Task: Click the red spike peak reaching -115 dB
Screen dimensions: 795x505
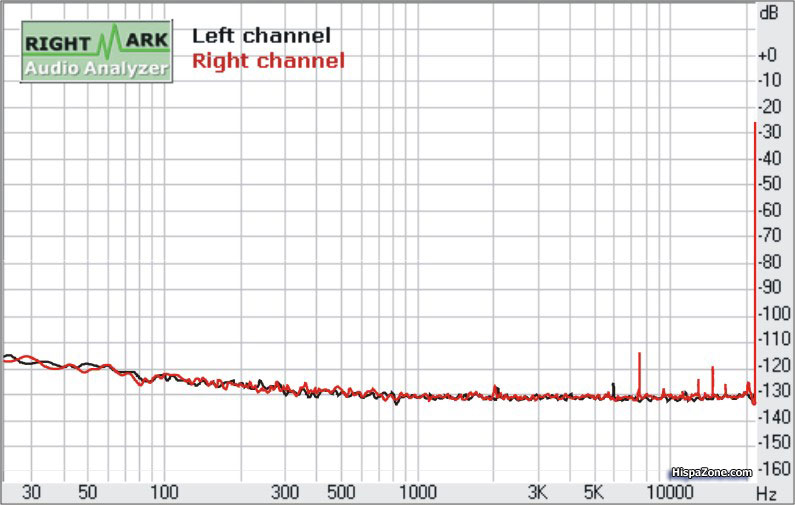Action: point(637,356)
